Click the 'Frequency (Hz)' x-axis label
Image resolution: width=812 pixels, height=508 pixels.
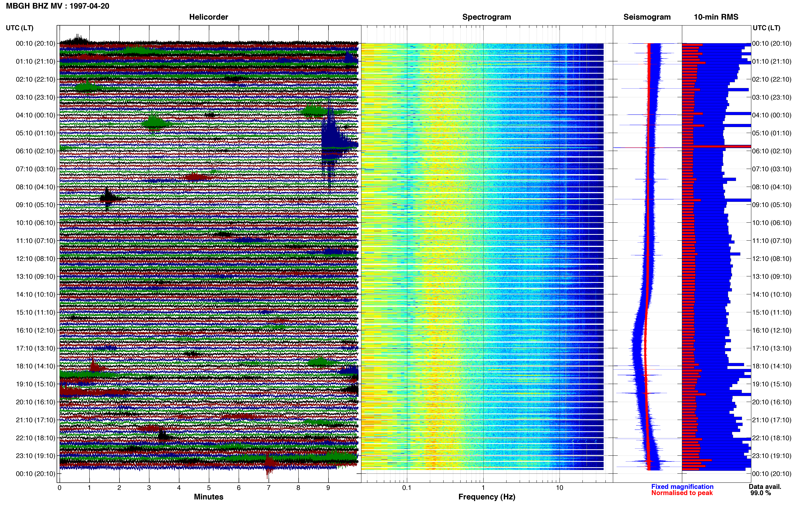[487, 497]
